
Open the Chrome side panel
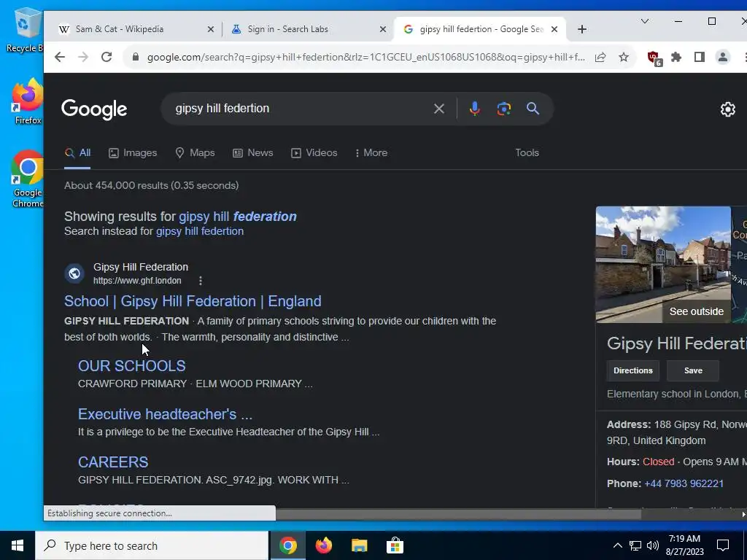pyautogui.click(x=699, y=57)
